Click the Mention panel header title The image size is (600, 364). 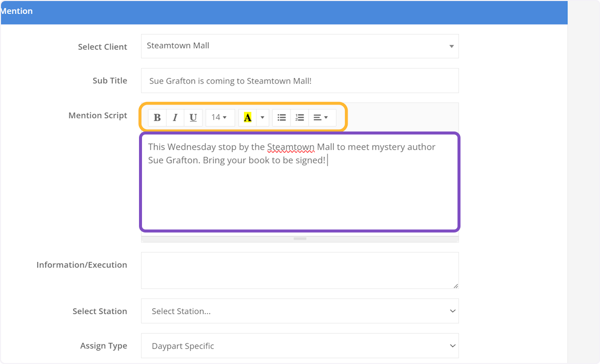tap(17, 11)
